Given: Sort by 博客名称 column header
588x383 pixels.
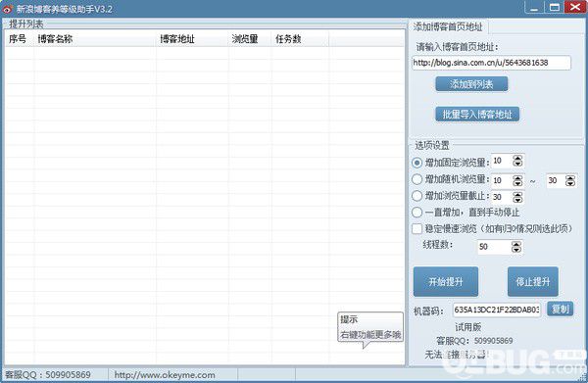Looking at the screenshot, I should tap(95, 39).
